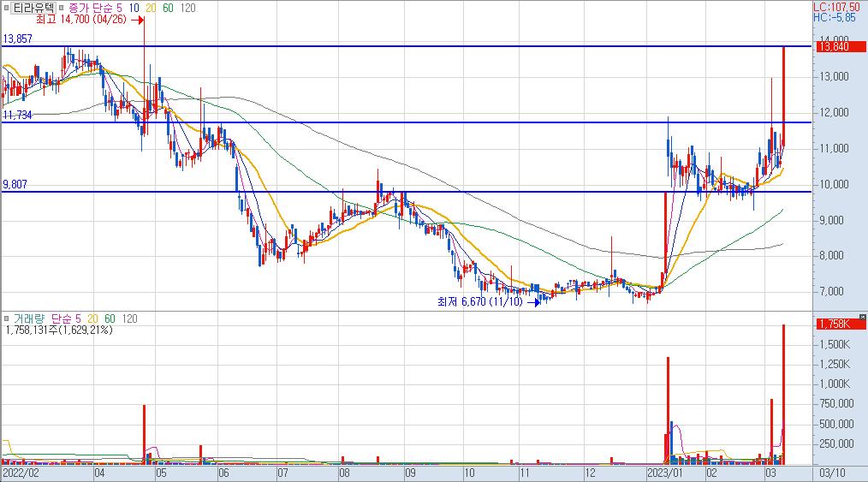This screenshot has height=482, width=868.
Task: Click the volume 단순 5 label
Action: [x=66, y=318]
